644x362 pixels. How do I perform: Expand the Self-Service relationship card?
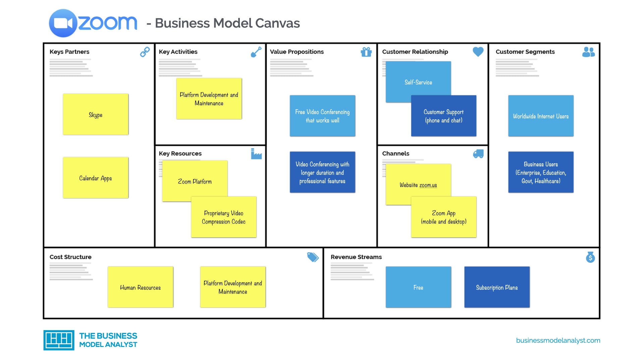tap(417, 83)
